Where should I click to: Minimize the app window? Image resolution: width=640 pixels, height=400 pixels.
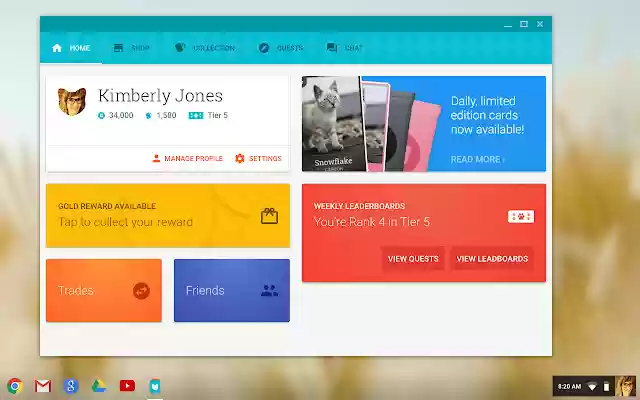[x=508, y=24]
